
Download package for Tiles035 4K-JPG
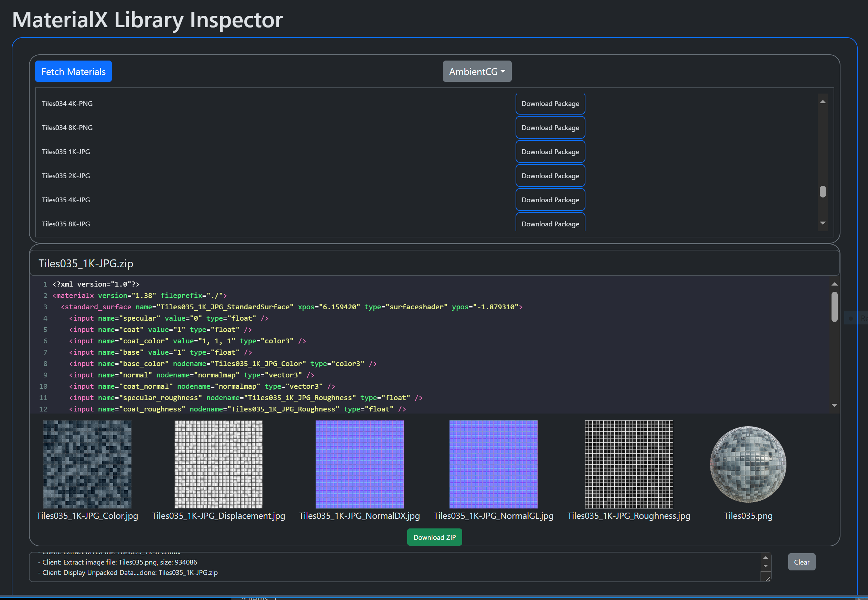(x=550, y=200)
